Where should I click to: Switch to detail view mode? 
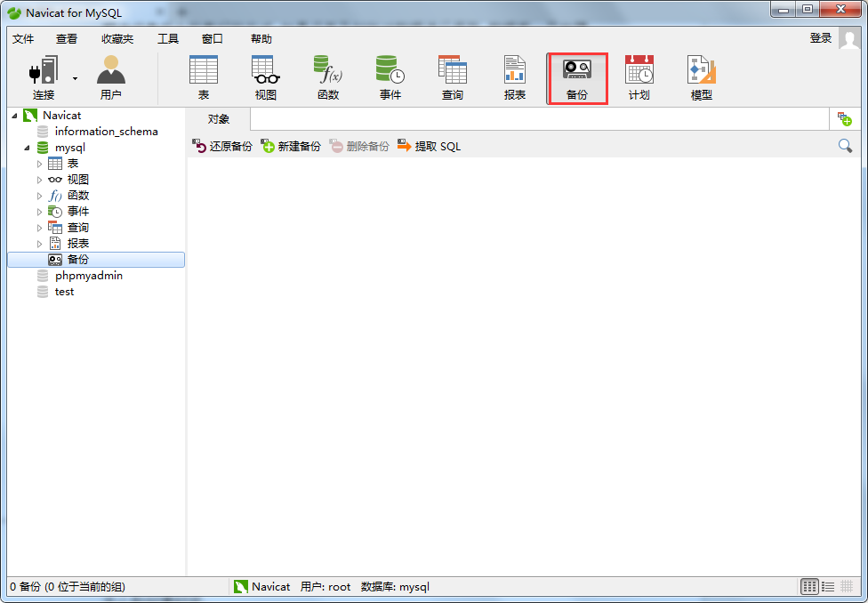(x=847, y=586)
